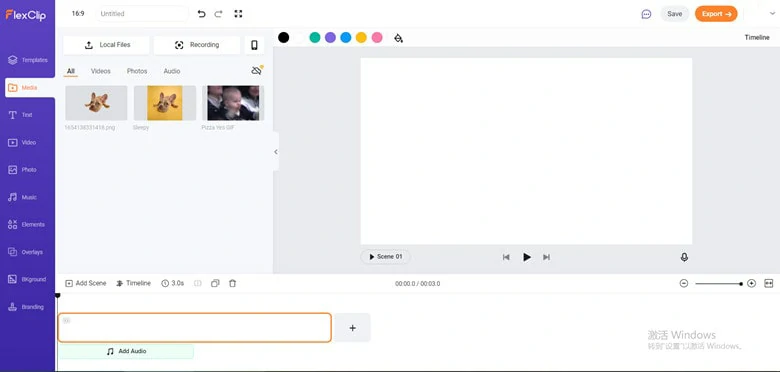Click the Local Files upload button
780x372 pixels.
pos(106,45)
